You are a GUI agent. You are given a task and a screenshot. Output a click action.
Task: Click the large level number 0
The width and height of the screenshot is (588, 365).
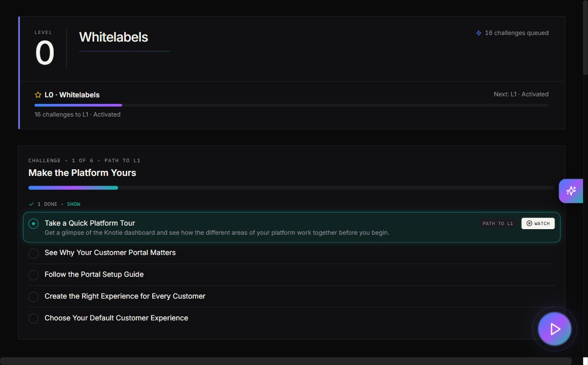45,53
